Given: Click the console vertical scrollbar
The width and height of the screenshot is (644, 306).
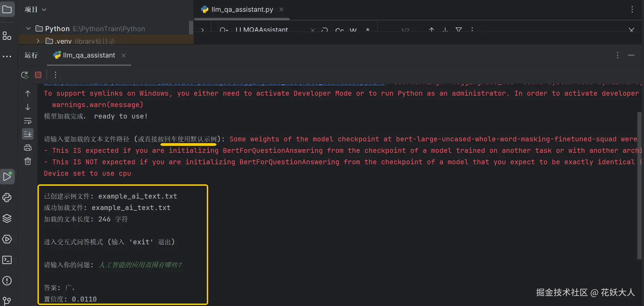Looking at the screenshot, I should 639,185.
